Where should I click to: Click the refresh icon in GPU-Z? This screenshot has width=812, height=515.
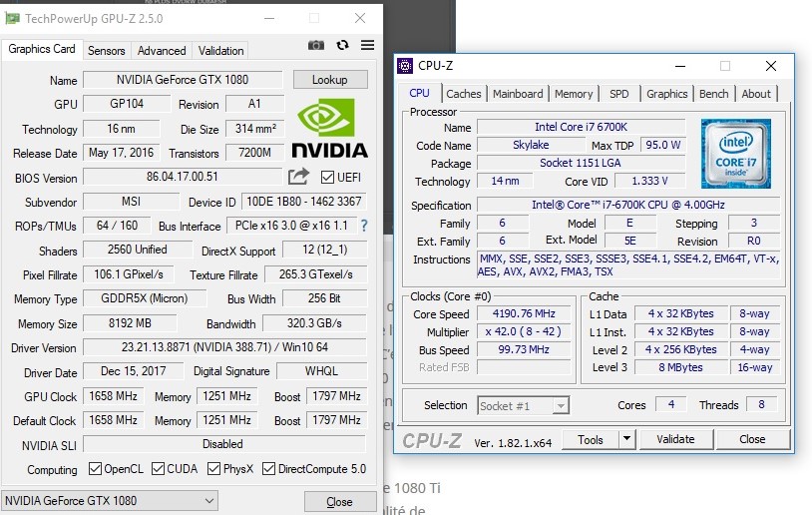(342, 46)
